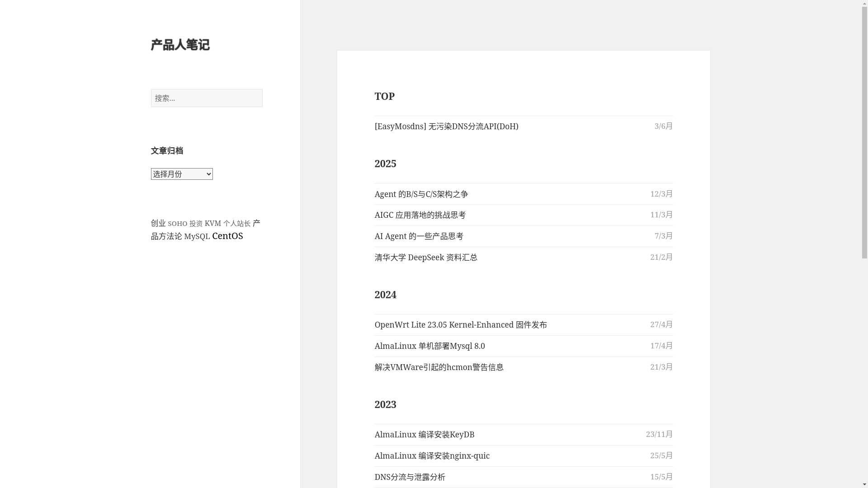The width and height of the screenshot is (868, 488).
Task: Open the AI Agent 的一些产品思考 post
Action: click(x=419, y=236)
